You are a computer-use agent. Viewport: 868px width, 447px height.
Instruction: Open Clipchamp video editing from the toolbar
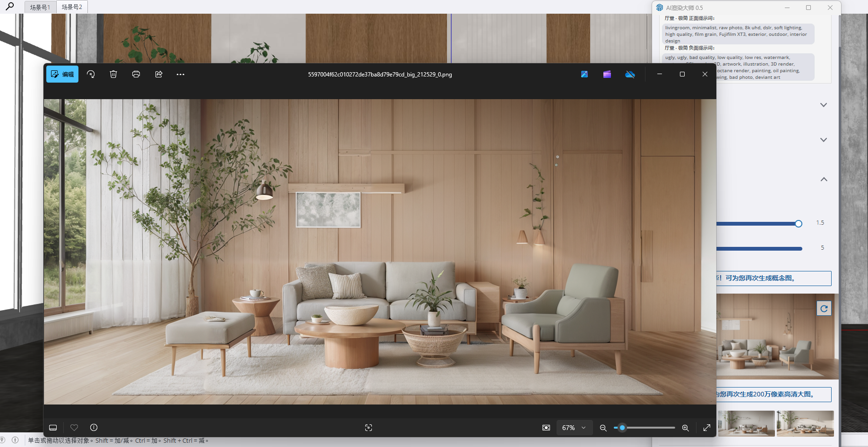[x=607, y=74]
